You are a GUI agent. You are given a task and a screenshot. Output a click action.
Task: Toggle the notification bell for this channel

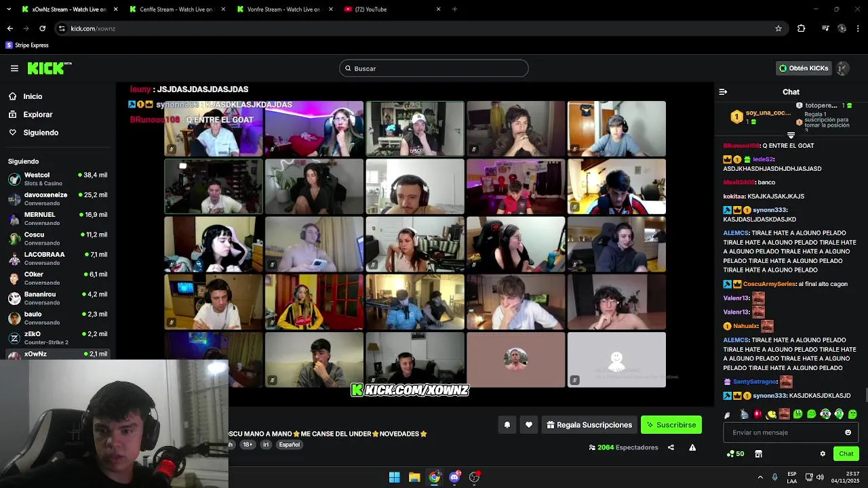(x=507, y=425)
